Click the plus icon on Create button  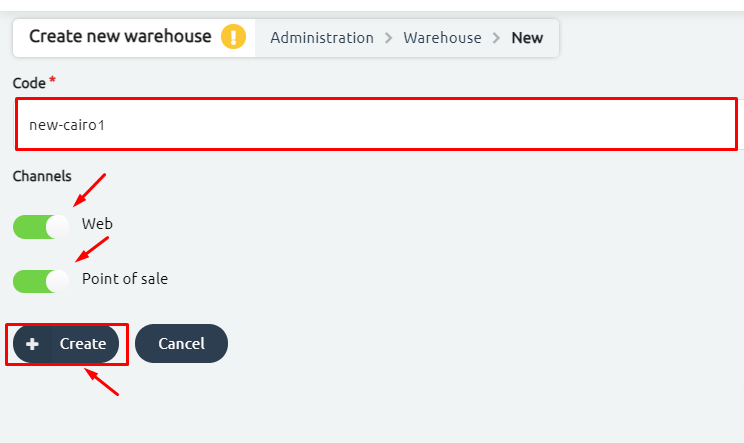[x=32, y=344]
